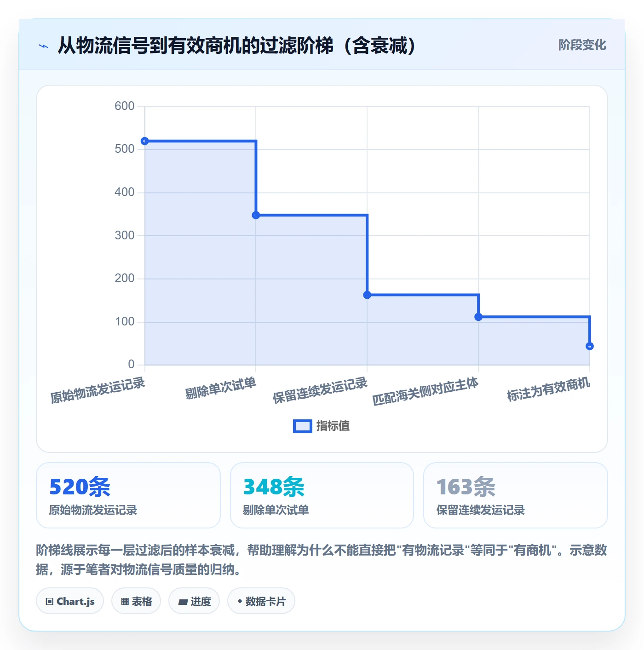Click the x-axis label 标注为有效商机

548,389
